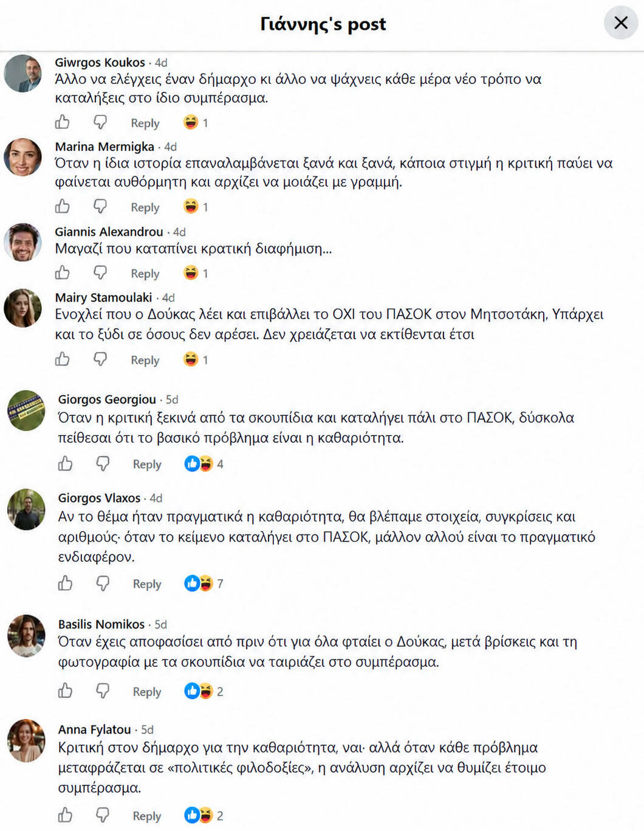Reply to Giorgos Georgiou's comment
The height and width of the screenshot is (831, 644).
point(147,464)
